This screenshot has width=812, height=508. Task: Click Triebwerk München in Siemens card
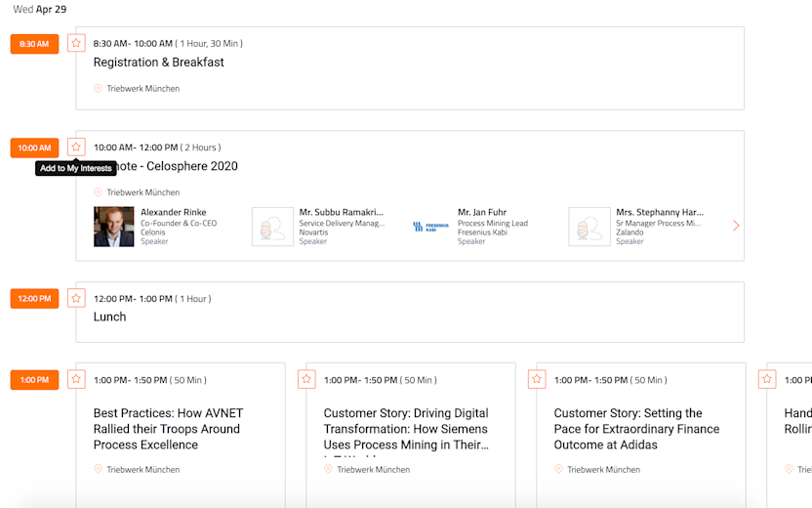[374, 469]
